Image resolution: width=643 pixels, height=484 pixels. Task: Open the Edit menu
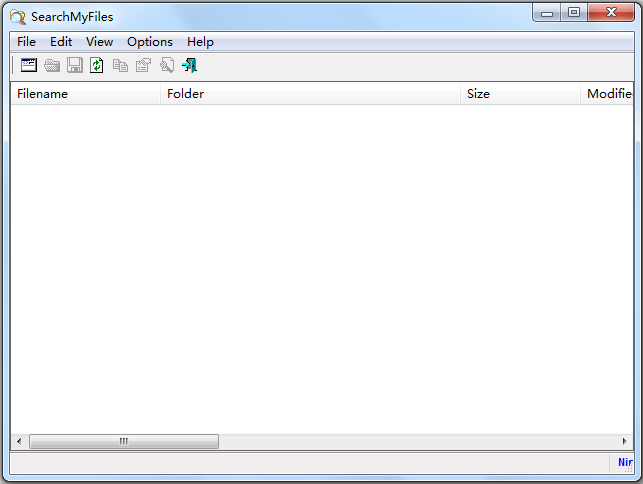click(61, 42)
